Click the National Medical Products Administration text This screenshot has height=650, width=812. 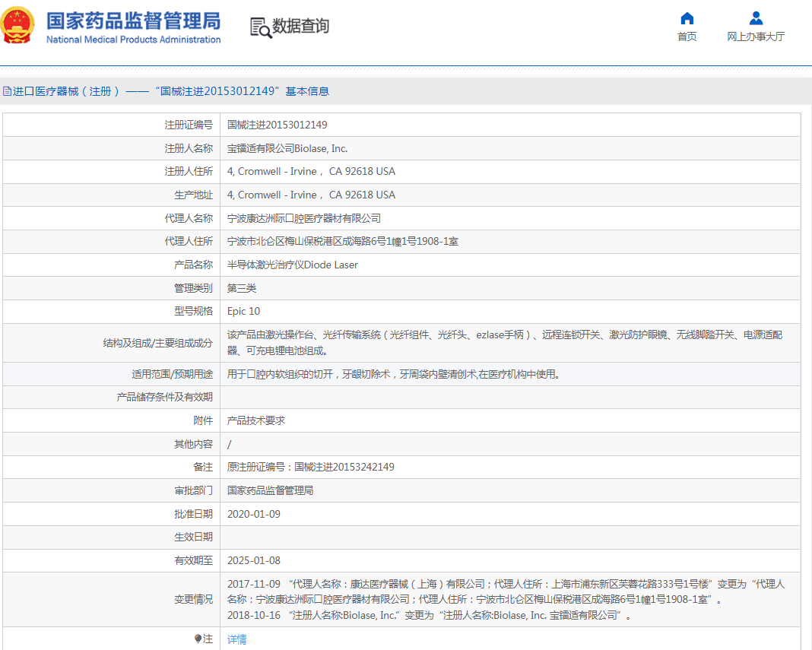click(x=133, y=40)
